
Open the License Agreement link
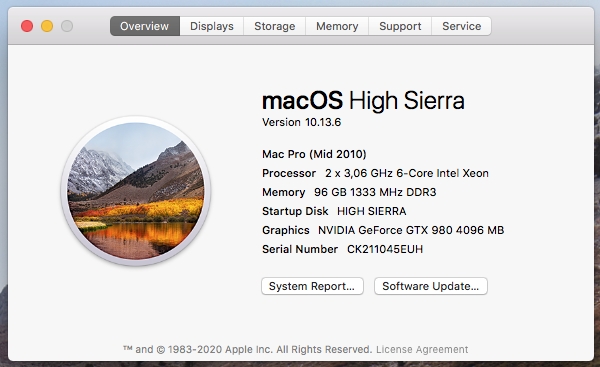(422, 349)
